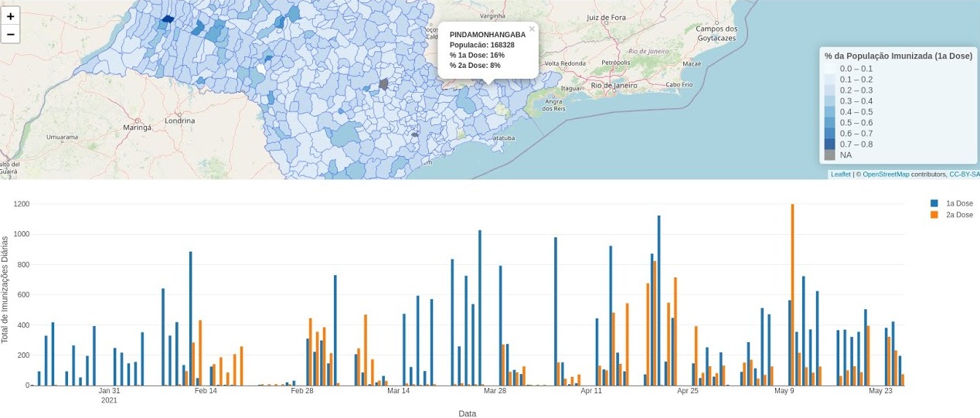Click the Maringá city label
The width and height of the screenshot is (980, 418).
[x=139, y=126]
